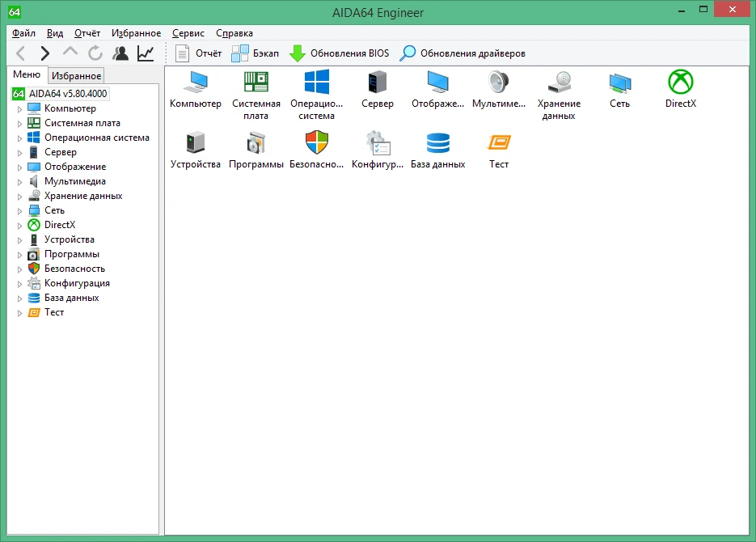Click the Forward arrow toolbar icon
Image resolution: width=756 pixels, height=542 pixels.
point(44,53)
